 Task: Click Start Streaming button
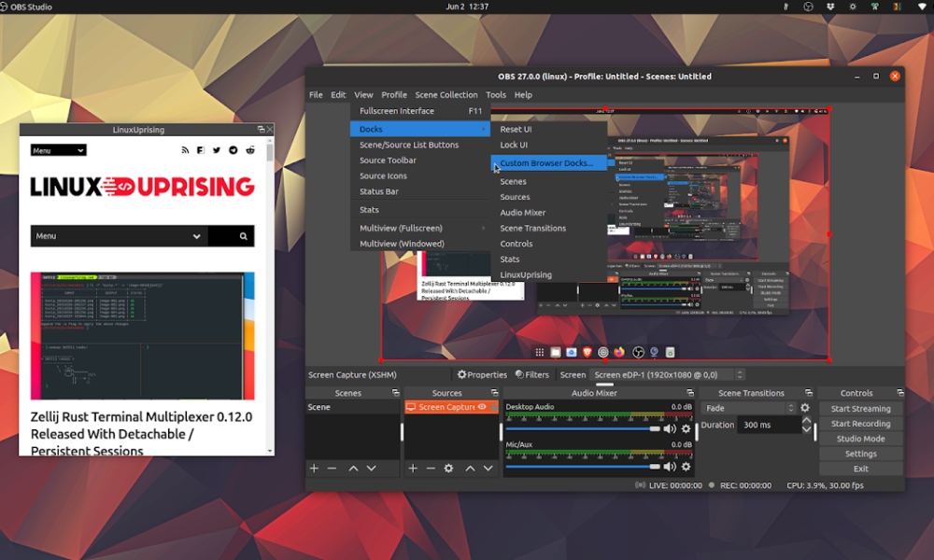pos(861,408)
